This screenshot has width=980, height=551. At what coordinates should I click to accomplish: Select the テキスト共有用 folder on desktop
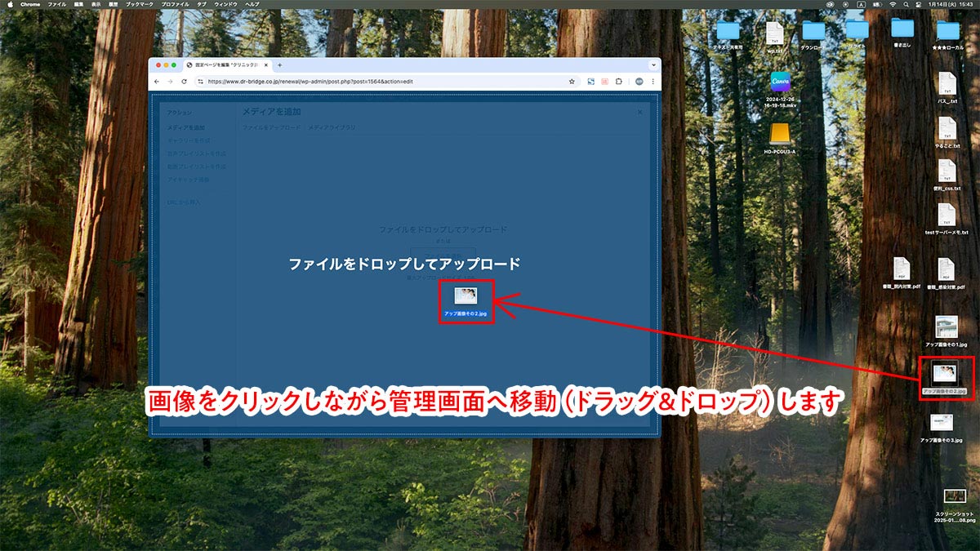[x=728, y=35]
